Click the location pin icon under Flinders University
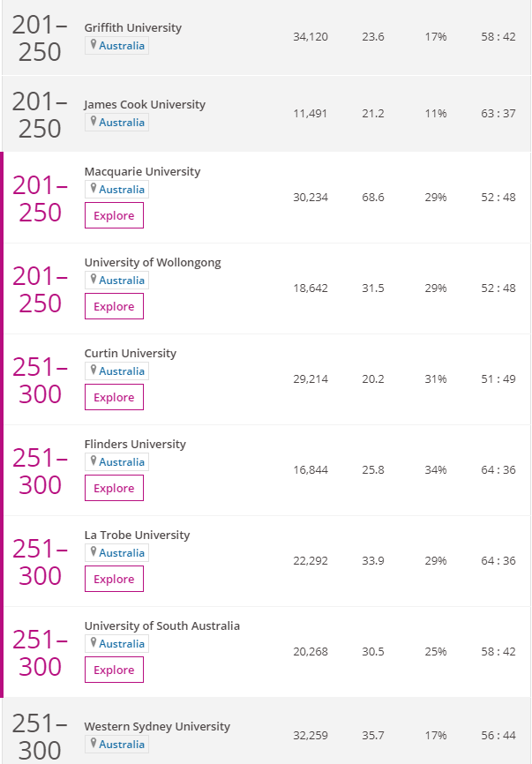 [93, 461]
